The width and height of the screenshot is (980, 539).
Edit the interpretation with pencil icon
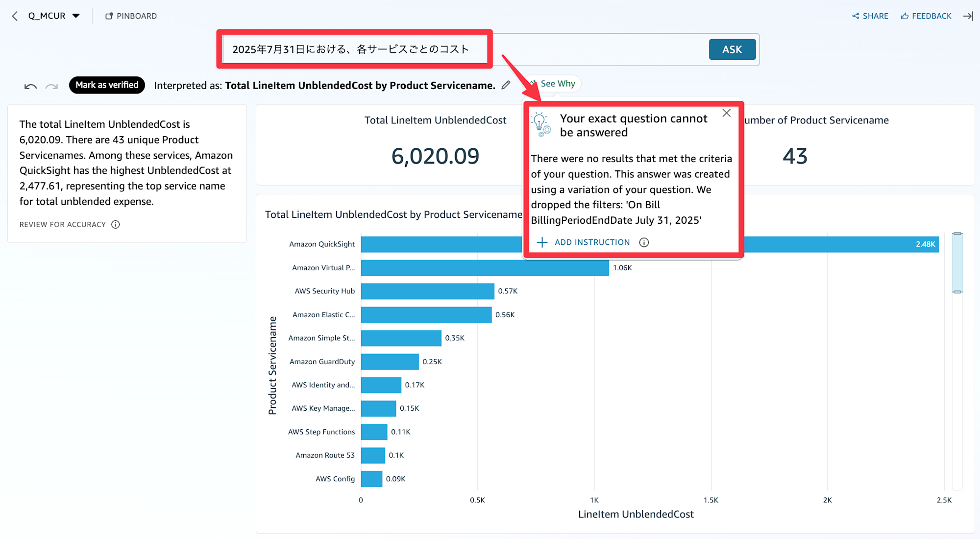[x=506, y=85]
